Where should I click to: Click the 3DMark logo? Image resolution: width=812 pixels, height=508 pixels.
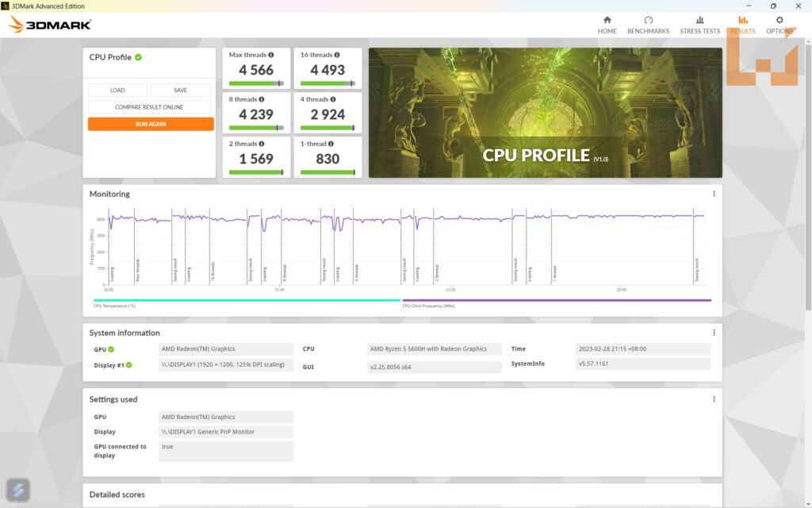tap(50, 25)
